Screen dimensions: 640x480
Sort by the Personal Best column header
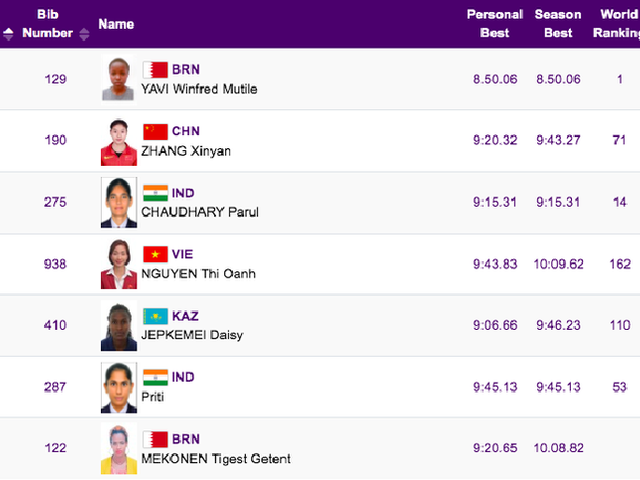[x=495, y=24]
